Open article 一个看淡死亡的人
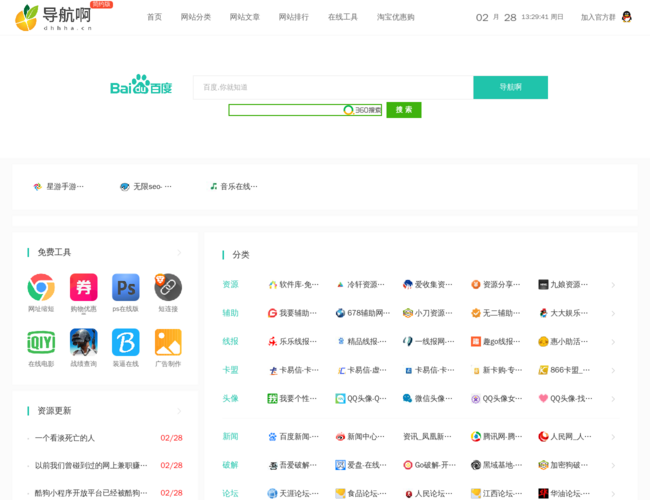Viewport: 650px width, 500px height. (x=65, y=438)
